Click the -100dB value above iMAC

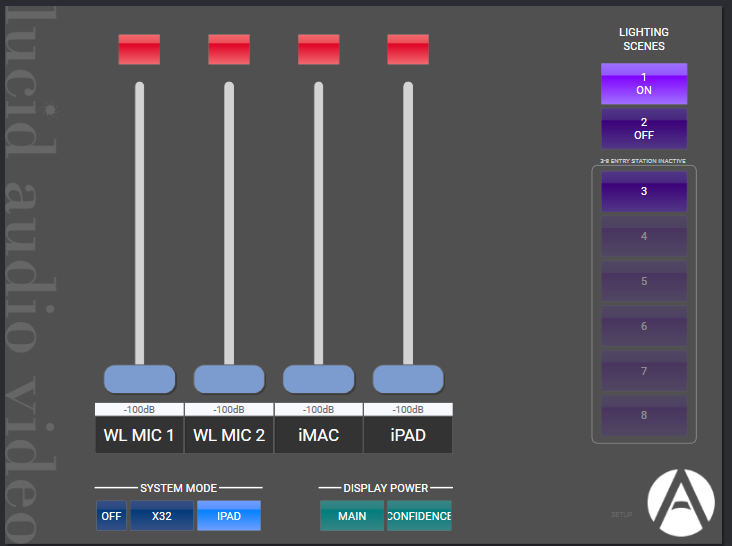(318, 409)
